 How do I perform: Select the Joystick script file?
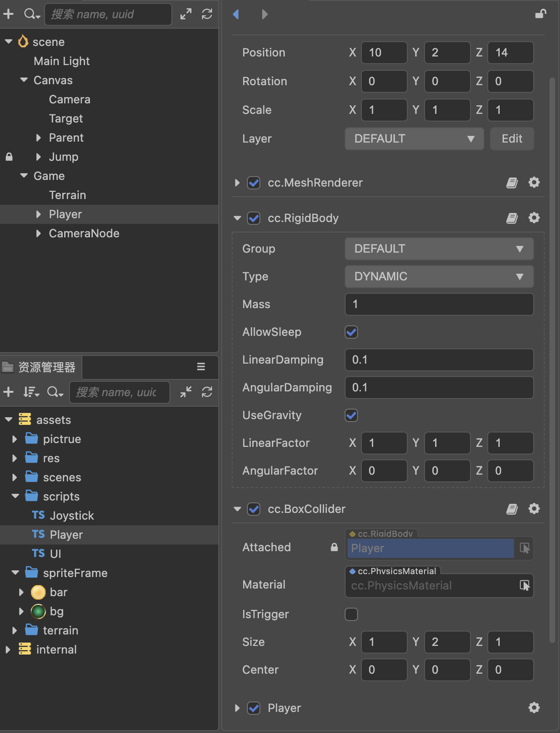[72, 516]
